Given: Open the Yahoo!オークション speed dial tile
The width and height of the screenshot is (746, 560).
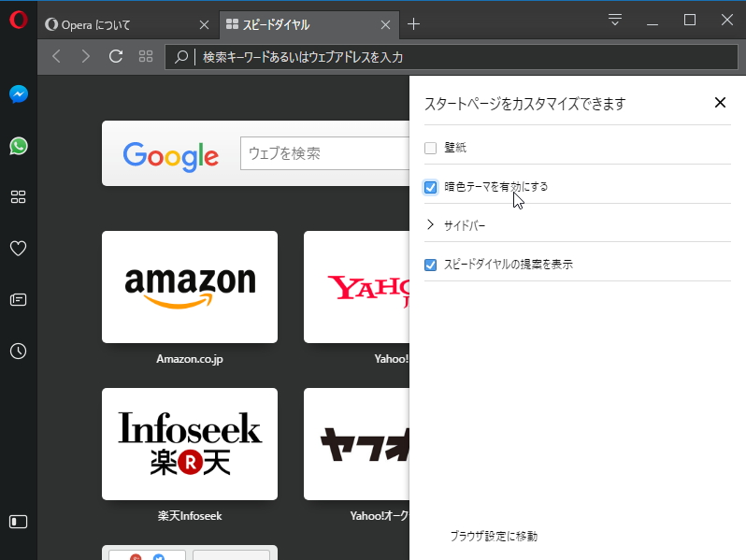Looking at the screenshot, I should click(356, 444).
